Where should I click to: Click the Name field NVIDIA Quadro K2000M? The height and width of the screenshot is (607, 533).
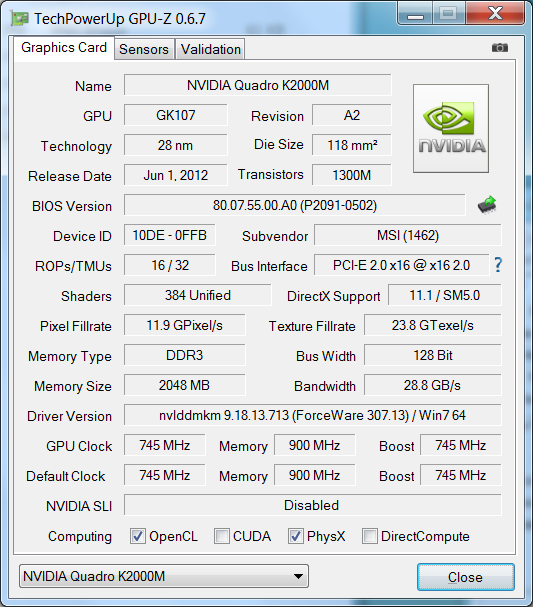pos(258,85)
